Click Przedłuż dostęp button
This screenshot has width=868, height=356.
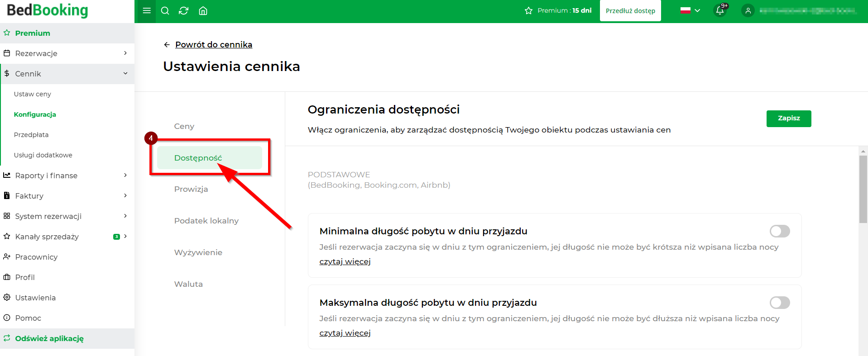(630, 11)
